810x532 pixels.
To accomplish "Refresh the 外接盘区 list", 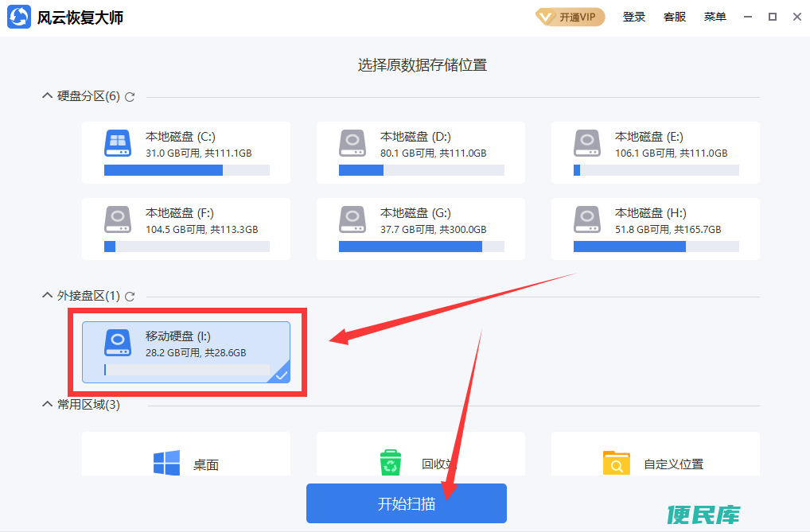I will click(130, 296).
